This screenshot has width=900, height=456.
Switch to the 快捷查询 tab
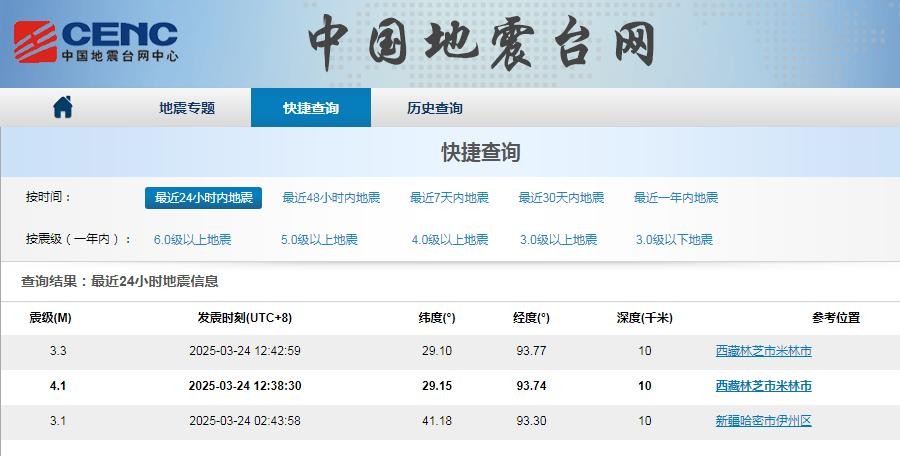point(310,108)
